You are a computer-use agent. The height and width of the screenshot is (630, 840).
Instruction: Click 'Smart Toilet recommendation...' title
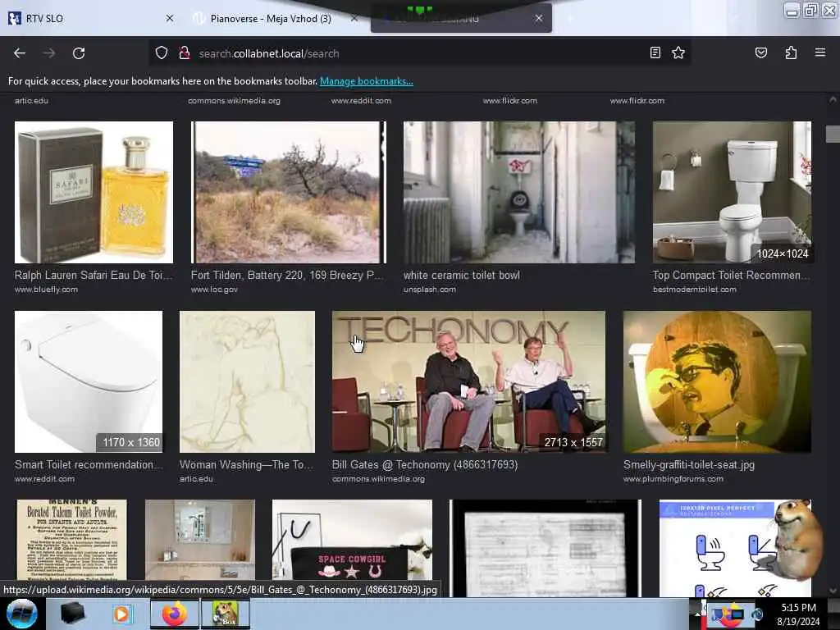89,465
